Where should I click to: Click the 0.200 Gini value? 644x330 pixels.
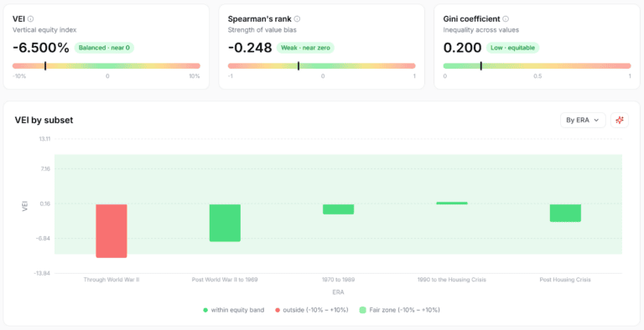463,48
